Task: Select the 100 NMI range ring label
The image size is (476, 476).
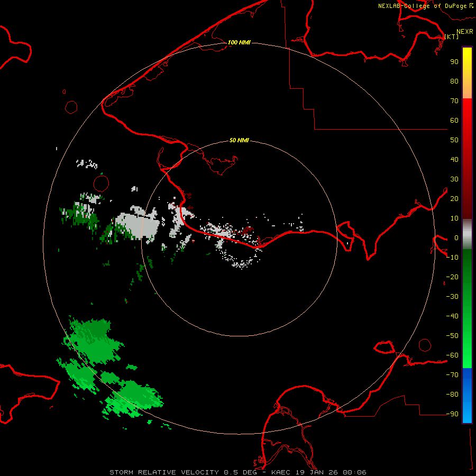Action: (x=239, y=42)
